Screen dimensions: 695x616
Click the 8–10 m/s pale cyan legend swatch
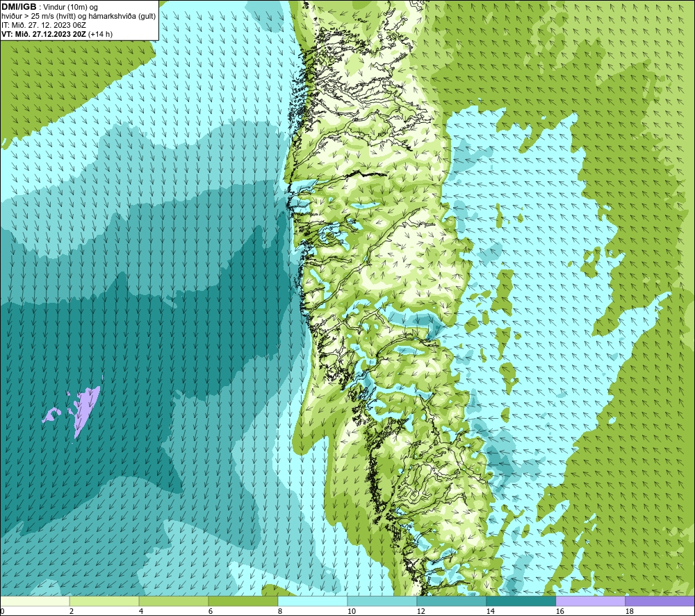coord(313,601)
